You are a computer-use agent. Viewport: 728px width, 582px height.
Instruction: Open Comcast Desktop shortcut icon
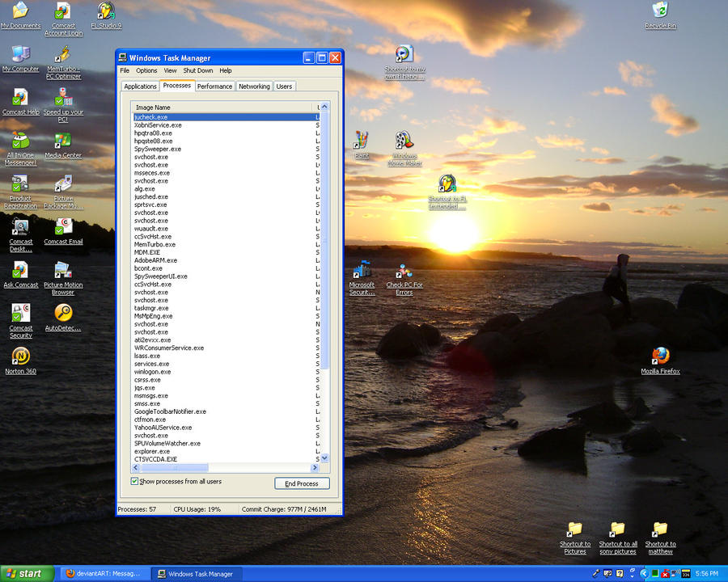tap(20, 235)
